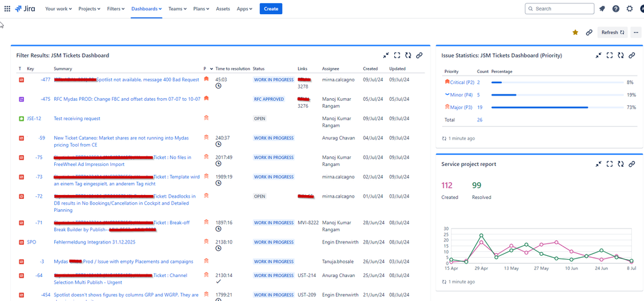The image size is (644, 301).
Task: Click the chart peak at 29 Apr
Action: [x=481, y=236]
